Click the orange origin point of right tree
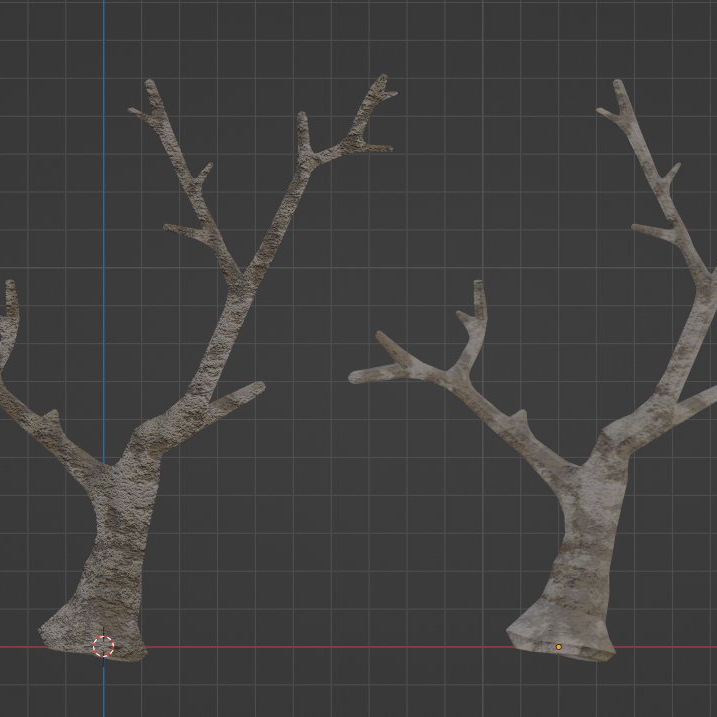This screenshot has width=717, height=717. (558, 647)
